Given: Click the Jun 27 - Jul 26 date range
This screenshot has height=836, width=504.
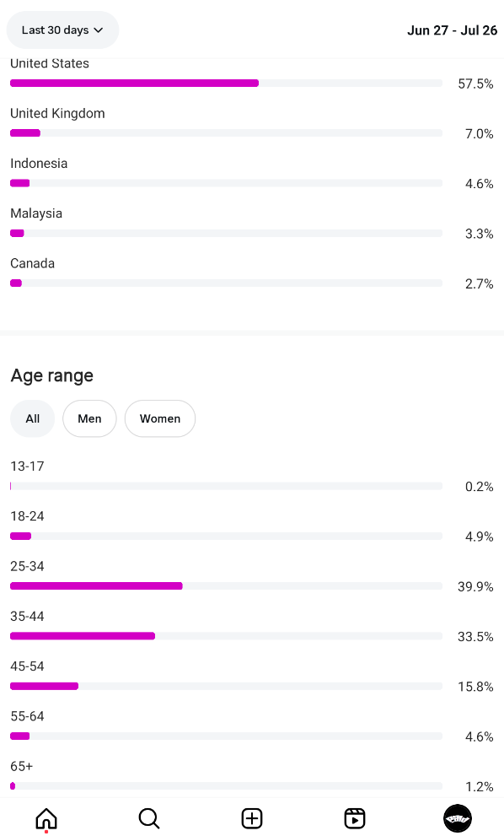Looking at the screenshot, I should tap(453, 30).
